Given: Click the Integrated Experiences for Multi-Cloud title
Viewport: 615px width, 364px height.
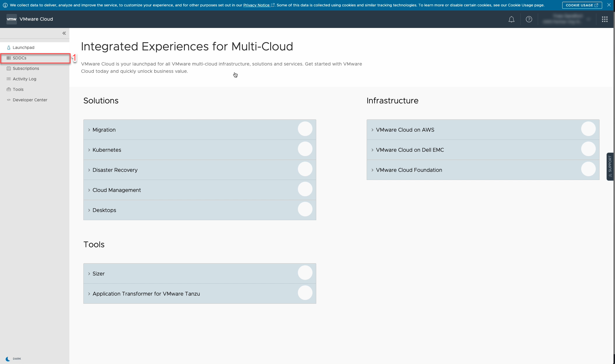Looking at the screenshot, I should [x=187, y=47].
